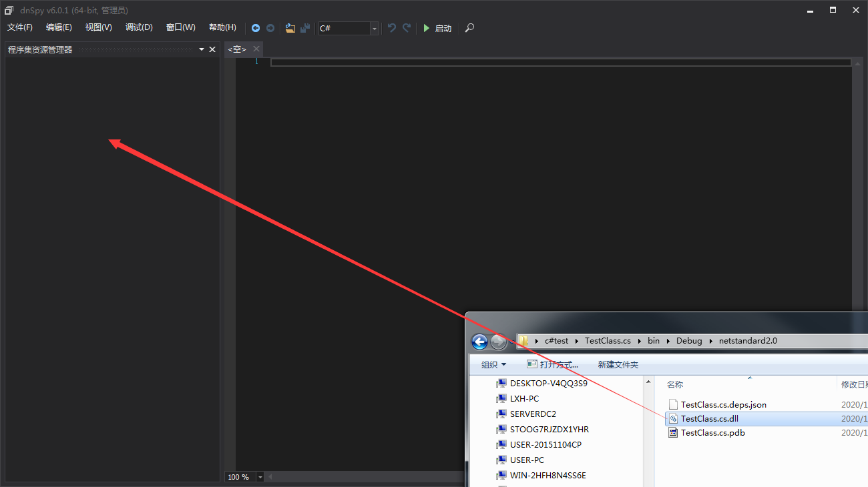Select LXH-PC in network list
Image resolution: width=868 pixels, height=487 pixels.
(x=524, y=399)
